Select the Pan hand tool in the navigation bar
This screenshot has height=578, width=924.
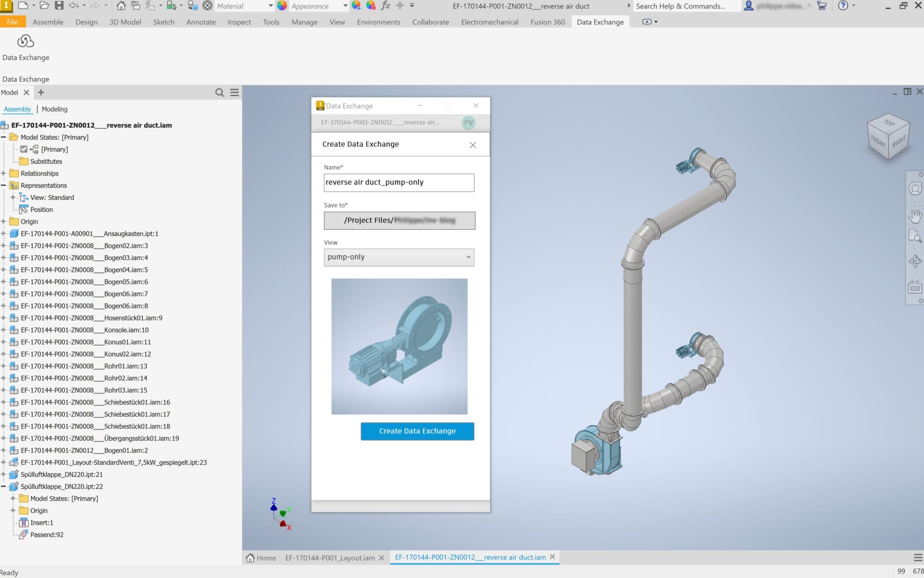coord(915,216)
